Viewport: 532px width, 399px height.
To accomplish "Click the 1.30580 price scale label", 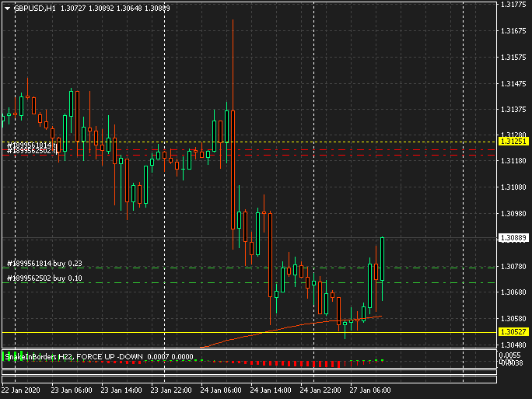I will click(x=513, y=319).
